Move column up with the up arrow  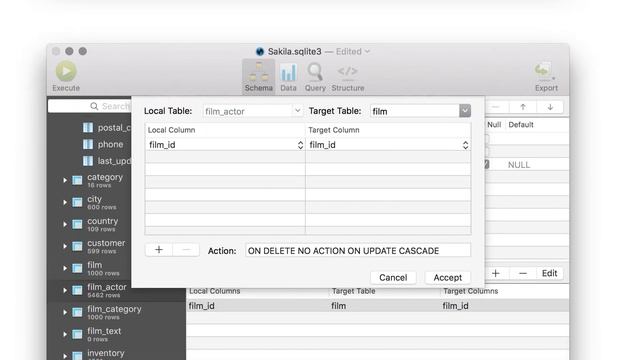[x=523, y=107]
